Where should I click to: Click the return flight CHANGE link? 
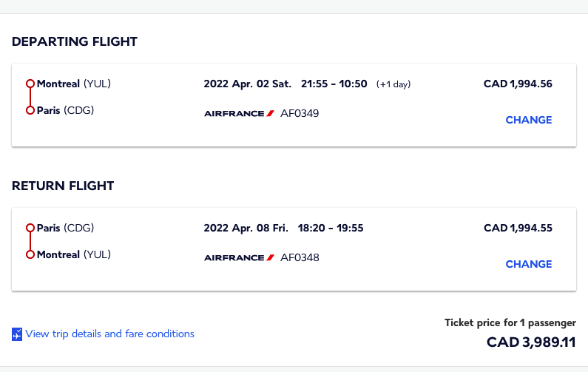click(528, 264)
